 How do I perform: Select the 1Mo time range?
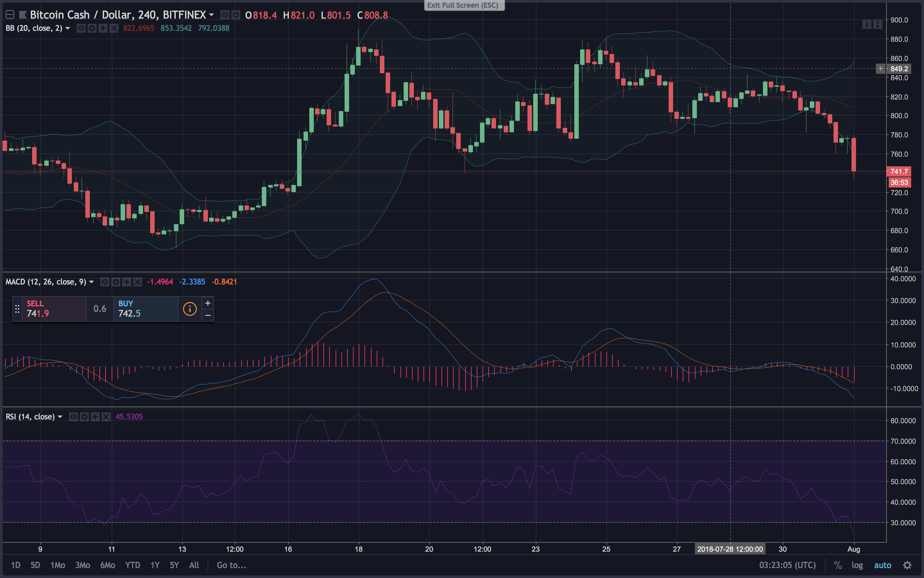click(x=58, y=565)
